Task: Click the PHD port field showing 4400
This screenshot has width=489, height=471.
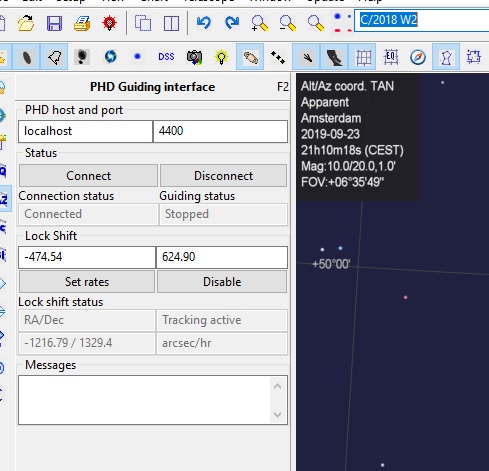Action: [x=220, y=131]
